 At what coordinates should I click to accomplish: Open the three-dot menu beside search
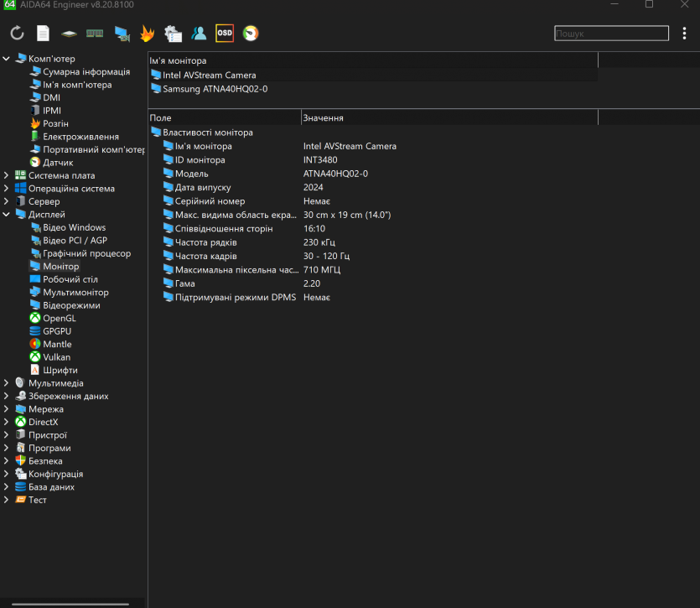[x=685, y=34]
